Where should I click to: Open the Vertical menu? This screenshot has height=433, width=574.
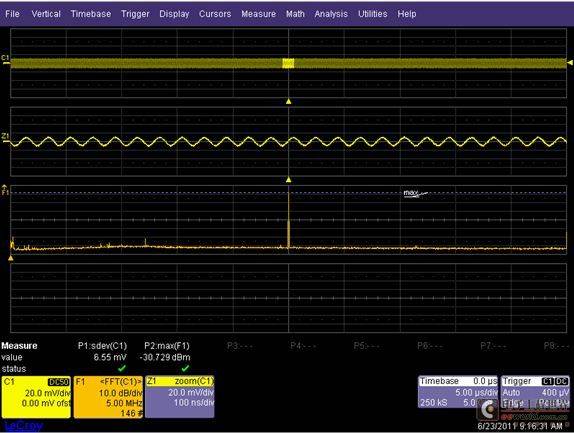coord(46,14)
